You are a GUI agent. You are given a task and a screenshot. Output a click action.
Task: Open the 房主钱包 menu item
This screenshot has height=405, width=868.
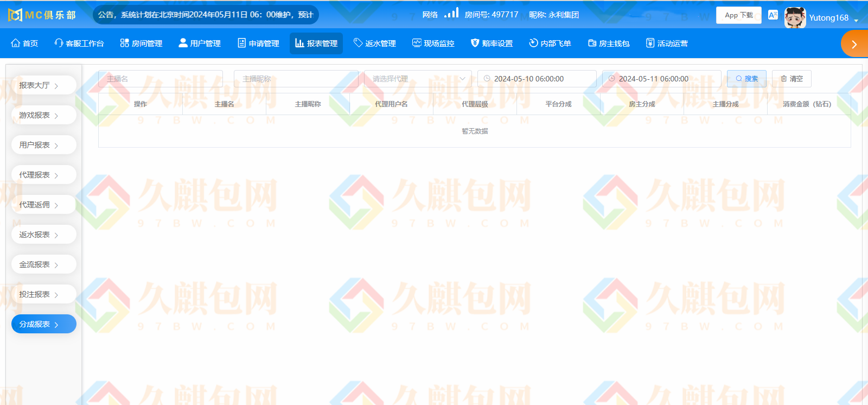click(609, 43)
